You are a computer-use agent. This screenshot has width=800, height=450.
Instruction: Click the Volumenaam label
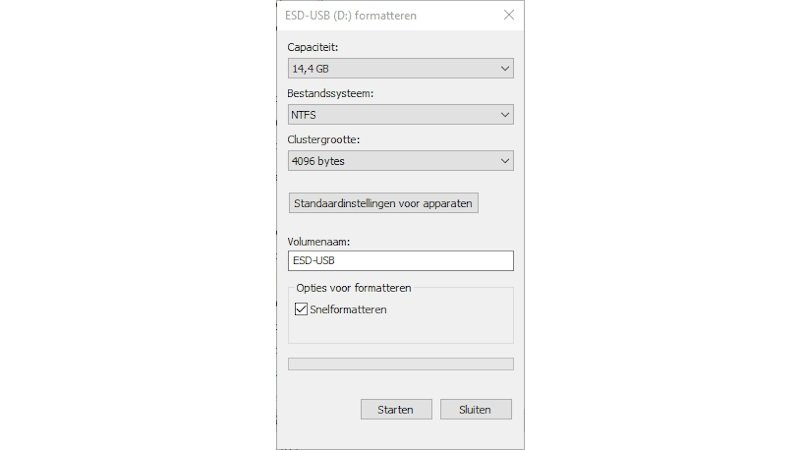coord(318,242)
